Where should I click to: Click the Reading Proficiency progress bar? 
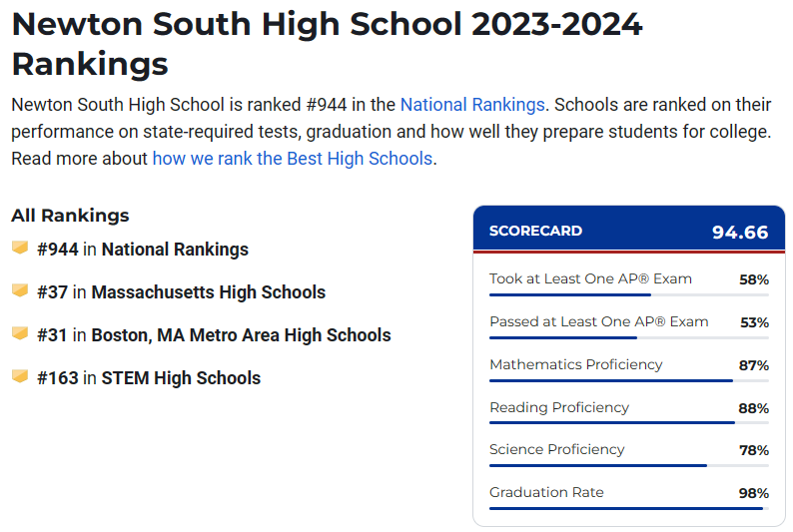point(629,422)
